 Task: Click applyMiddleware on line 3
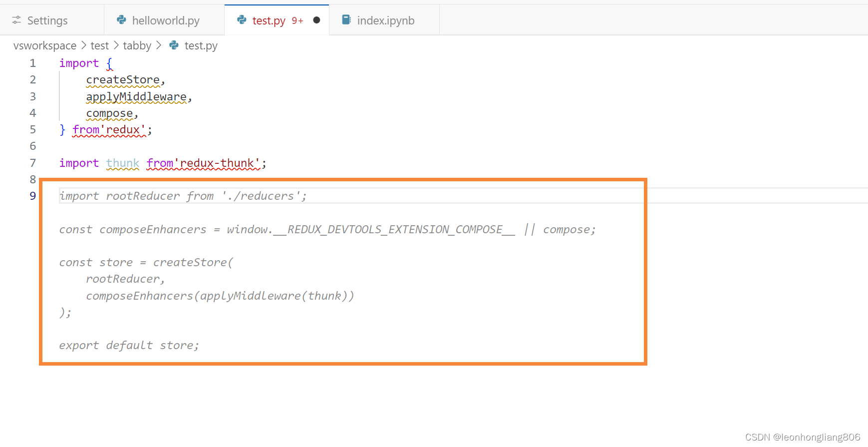[x=136, y=97]
